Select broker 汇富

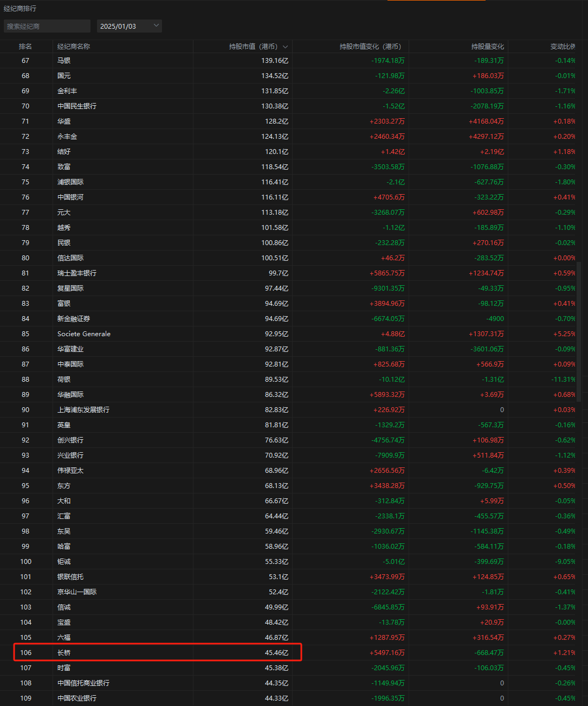[64, 516]
